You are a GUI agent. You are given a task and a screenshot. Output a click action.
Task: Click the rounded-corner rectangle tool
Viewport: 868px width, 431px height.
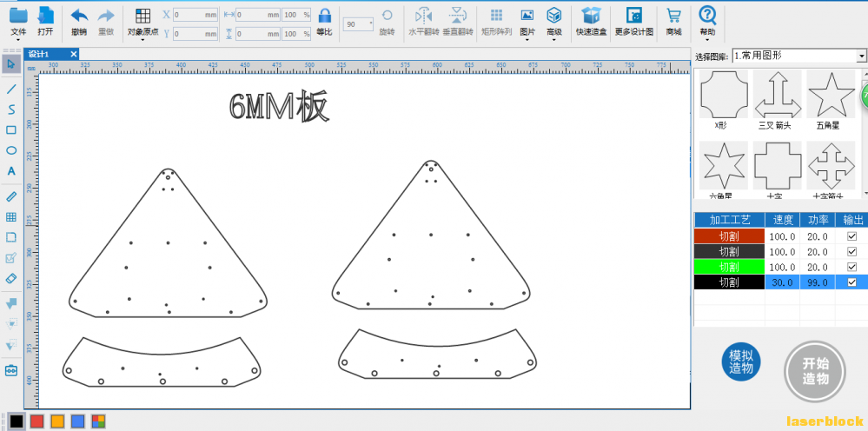(x=11, y=237)
